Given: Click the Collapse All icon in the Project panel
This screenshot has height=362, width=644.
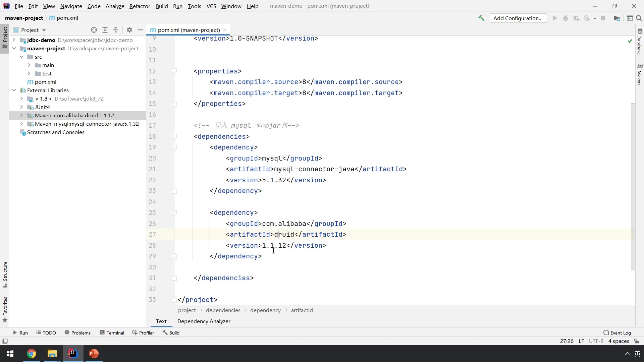Looking at the screenshot, I should point(116,30).
